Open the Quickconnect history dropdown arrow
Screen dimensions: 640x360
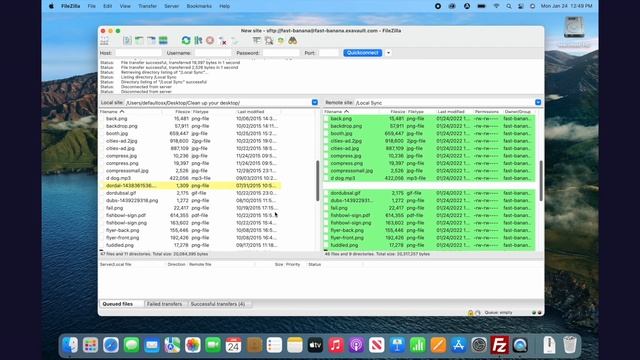click(388, 53)
